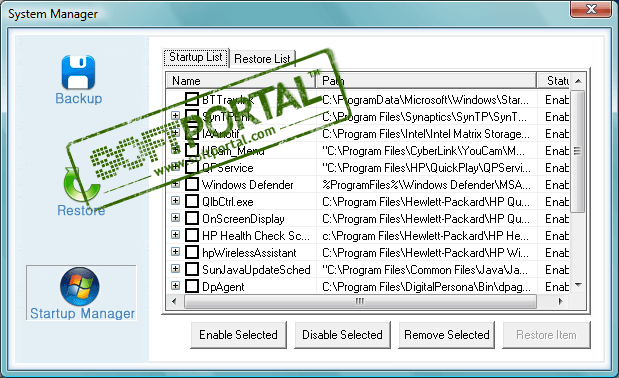This screenshot has height=378, width=619.
Task: Select the hpWirelessAssistant row name
Action: (249, 253)
